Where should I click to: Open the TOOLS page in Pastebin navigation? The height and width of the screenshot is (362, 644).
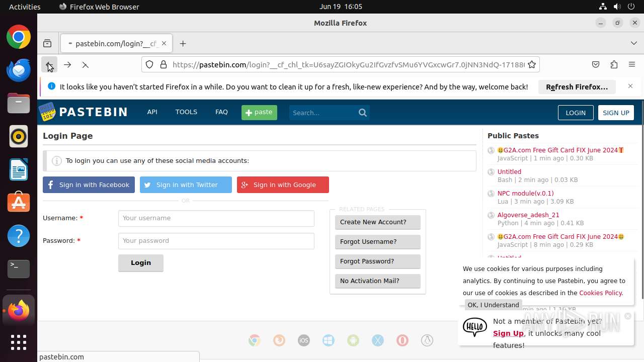pos(186,112)
